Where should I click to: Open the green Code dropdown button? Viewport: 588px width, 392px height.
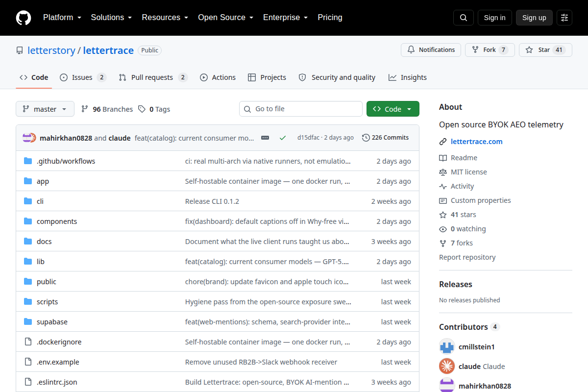coord(393,109)
